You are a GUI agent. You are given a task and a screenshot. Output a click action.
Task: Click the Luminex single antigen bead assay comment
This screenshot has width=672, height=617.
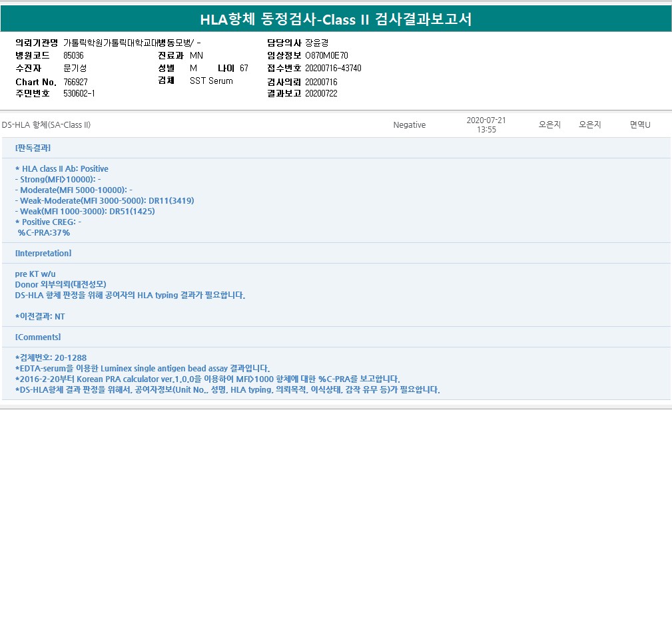tap(143, 368)
